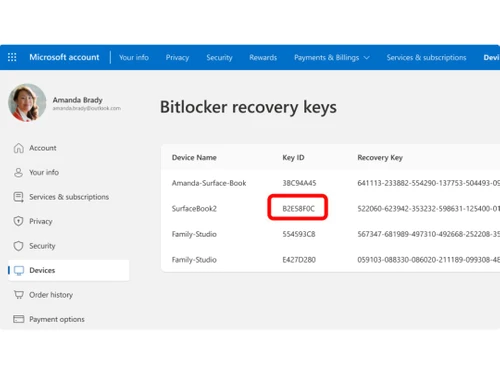Click the Privacy shield icon in sidebar
Viewport: 500px width, 375px height.
click(18, 221)
